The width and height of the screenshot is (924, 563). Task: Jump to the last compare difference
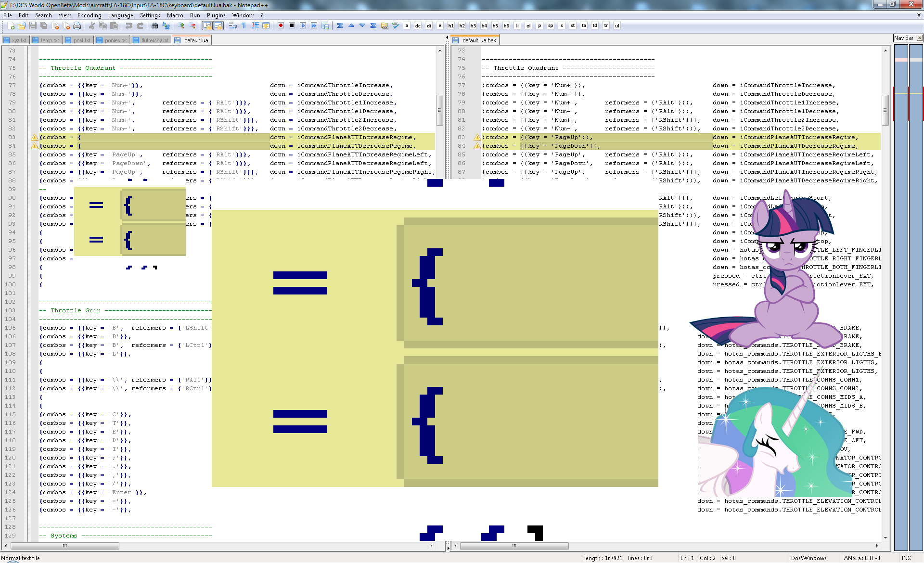point(373,26)
